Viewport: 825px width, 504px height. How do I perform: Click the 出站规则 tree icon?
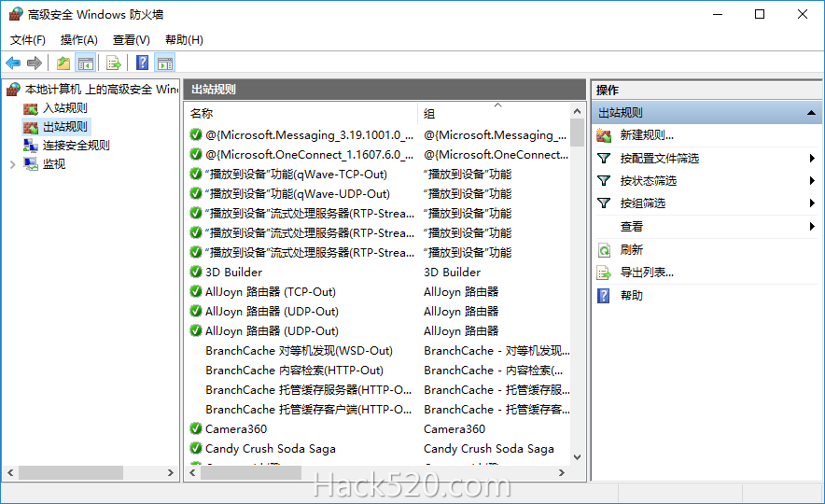(x=31, y=127)
